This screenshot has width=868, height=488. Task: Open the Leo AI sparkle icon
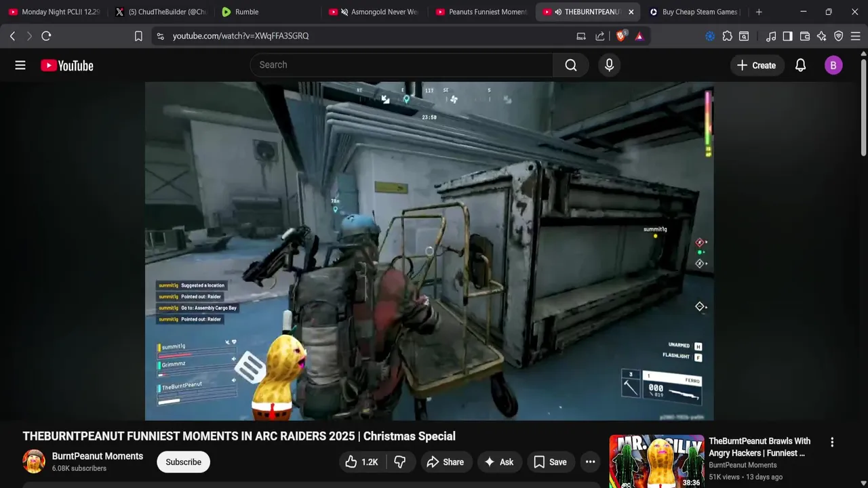(x=822, y=36)
